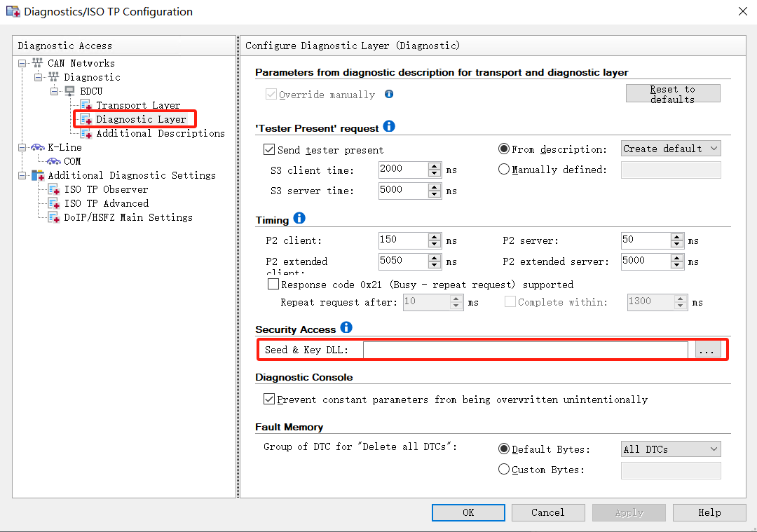Increase the S3 client time spinner
This screenshot has width=757, height=532.
[435, 166]
